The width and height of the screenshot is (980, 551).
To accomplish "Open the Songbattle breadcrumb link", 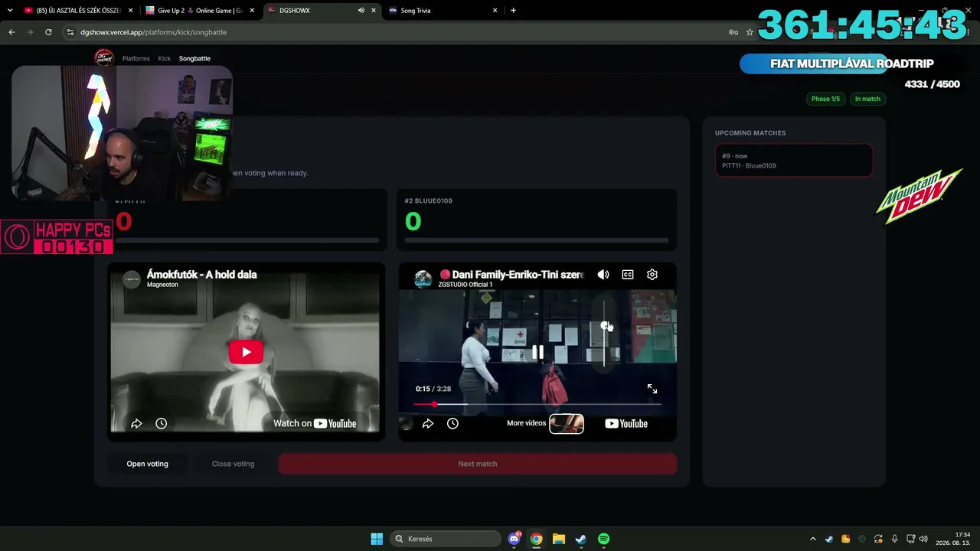I will coord(194,58).
